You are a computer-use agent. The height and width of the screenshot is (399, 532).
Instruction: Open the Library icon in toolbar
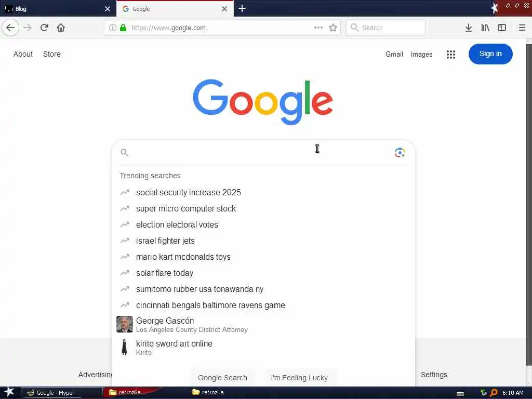[x=485, y=28]
